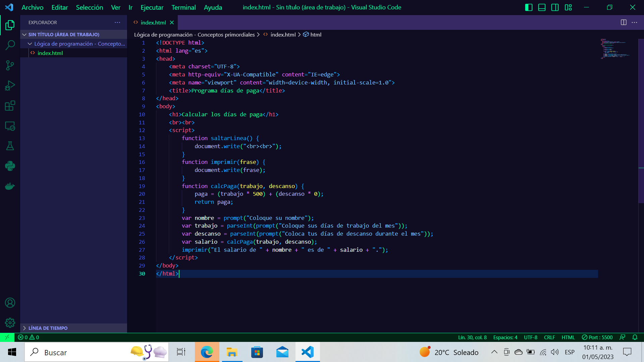Toggle the primary side bar

tap(529, 7)
